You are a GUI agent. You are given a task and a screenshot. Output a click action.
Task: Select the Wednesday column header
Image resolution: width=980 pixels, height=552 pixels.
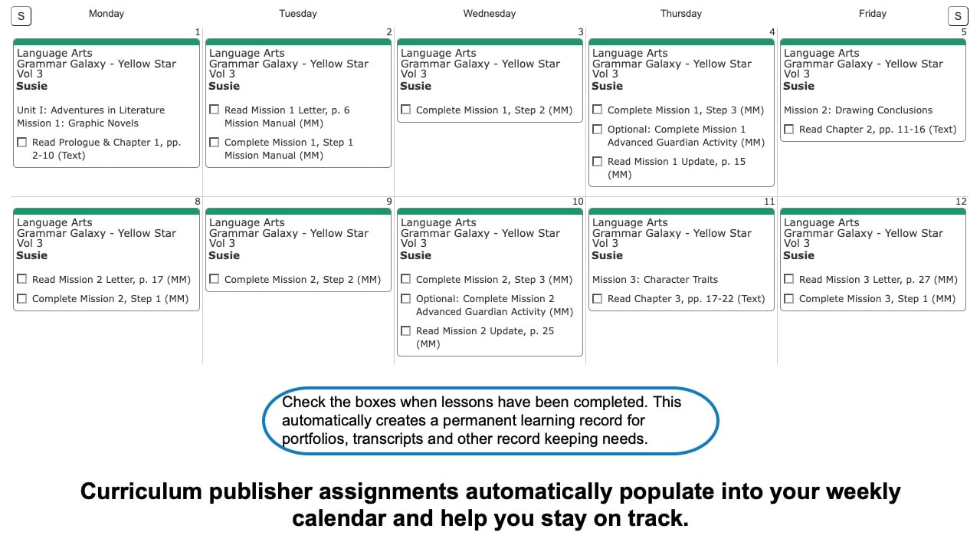click(x=490, y=14)
